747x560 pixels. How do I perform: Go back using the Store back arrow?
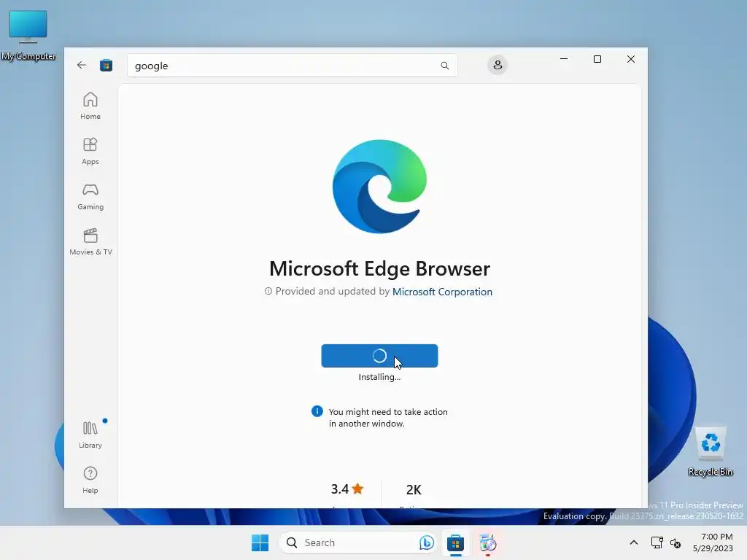click(82, 65)
